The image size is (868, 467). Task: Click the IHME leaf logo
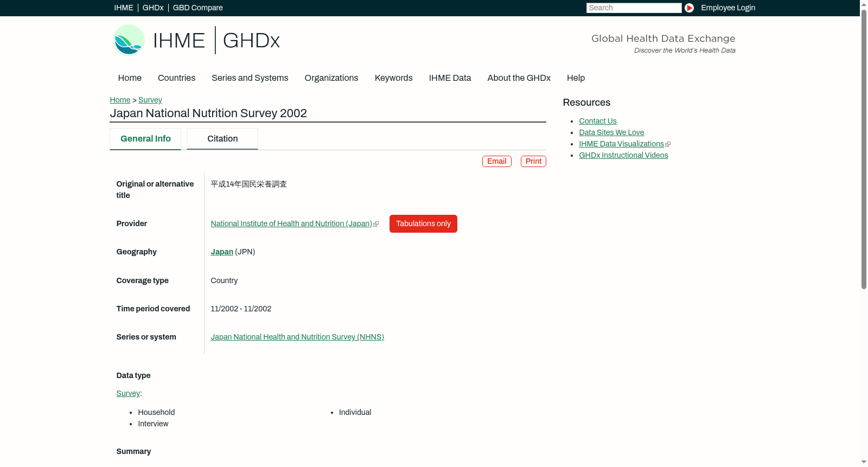point(129,40)
